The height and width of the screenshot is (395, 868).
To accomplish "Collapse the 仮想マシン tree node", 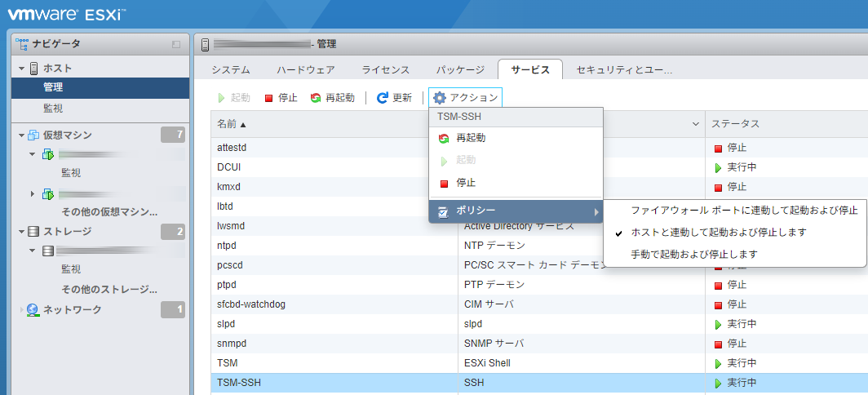I will click(x=21, y=135).
